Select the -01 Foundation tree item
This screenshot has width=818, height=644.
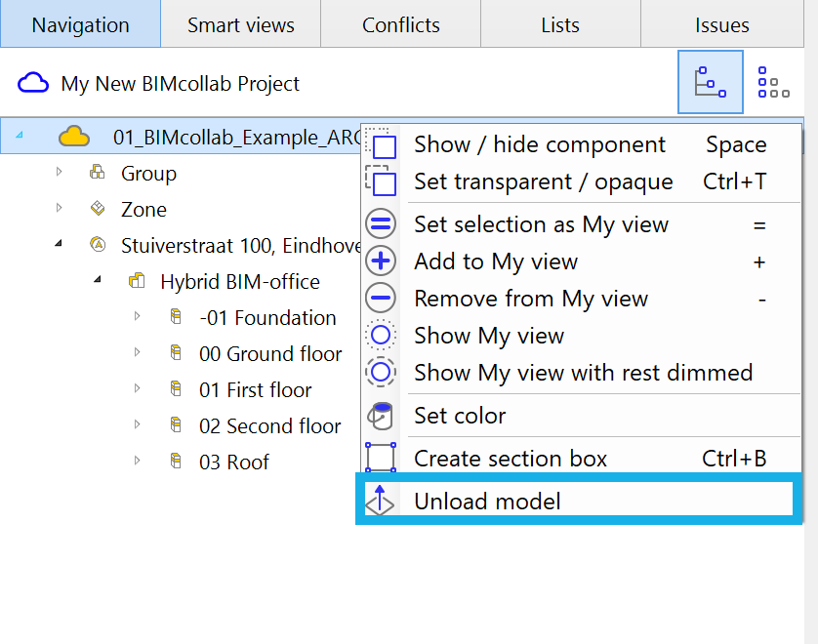tap(267, 317)
